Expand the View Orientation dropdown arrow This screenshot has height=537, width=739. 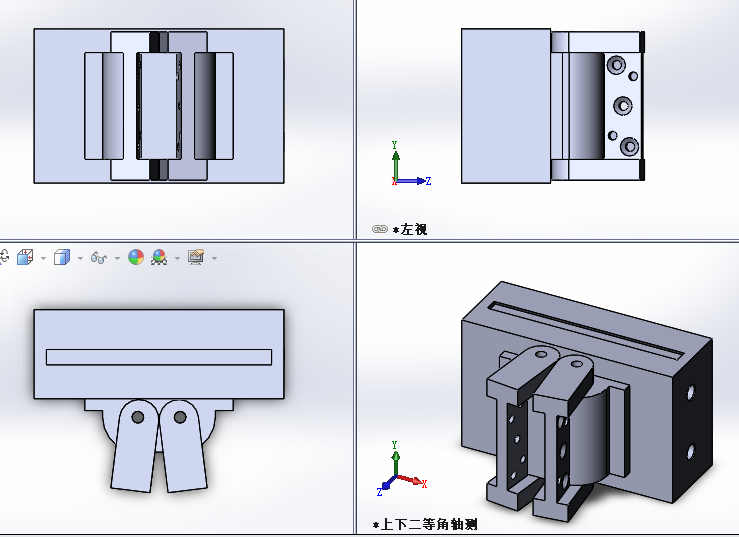(x=43, y=258)
